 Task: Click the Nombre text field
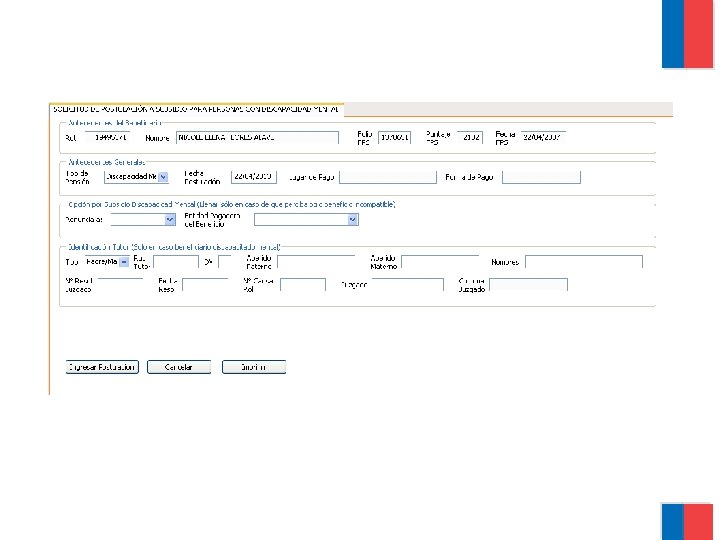257,137
